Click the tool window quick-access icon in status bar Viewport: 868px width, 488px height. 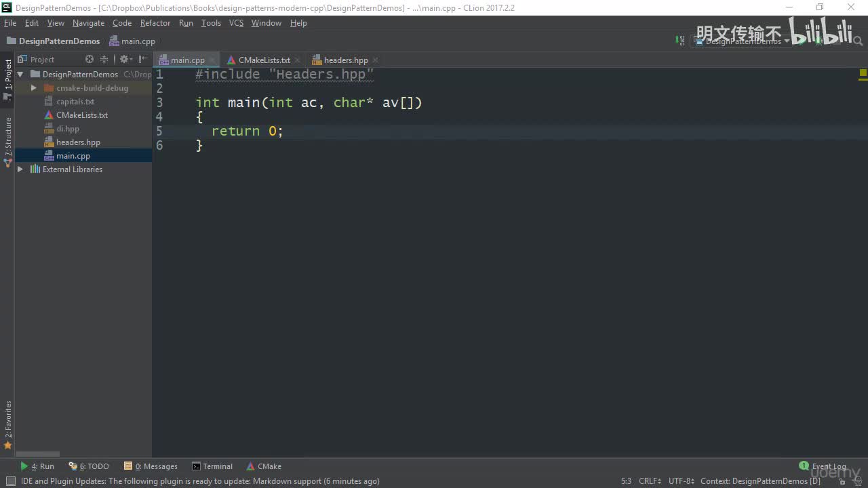coord(10,481)
